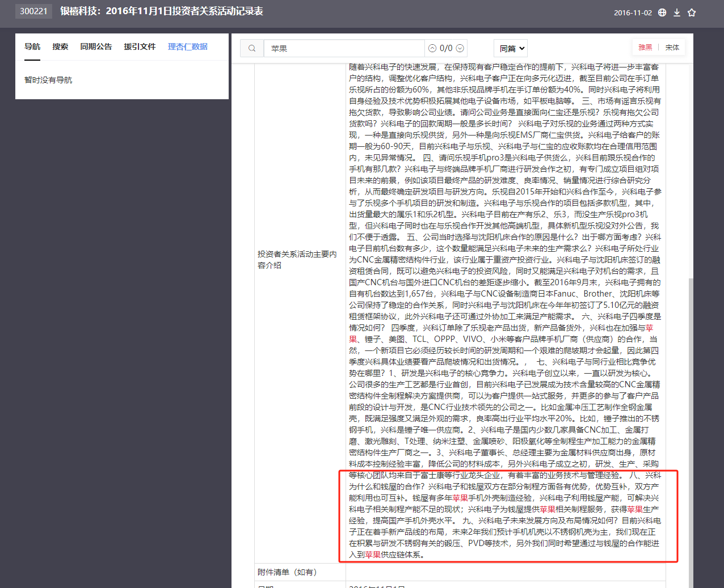Switch to the 导航 tab
Image resolution: width=724 pixels, height=588 pixels.
(x=32, y=47)
